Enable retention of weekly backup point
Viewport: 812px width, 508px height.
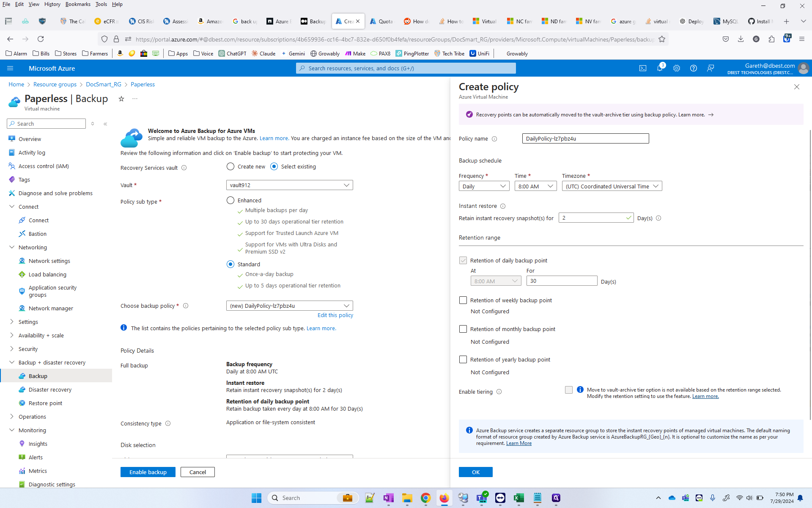click(x=463, y=300)
